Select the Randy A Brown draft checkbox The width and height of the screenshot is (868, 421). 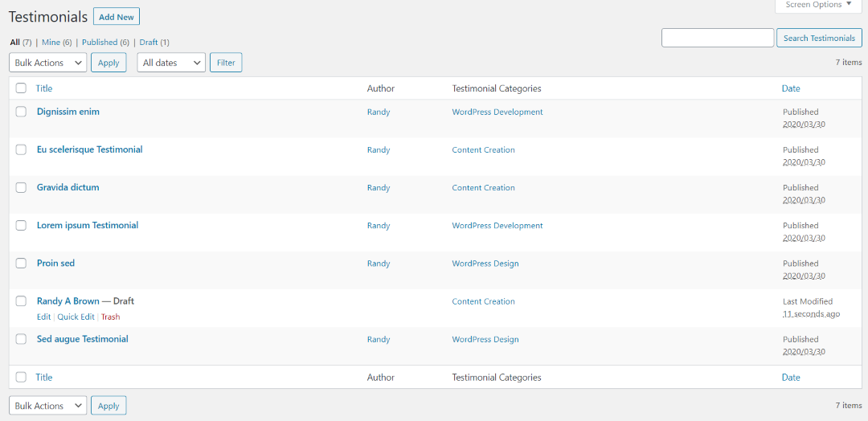(21, 301)
